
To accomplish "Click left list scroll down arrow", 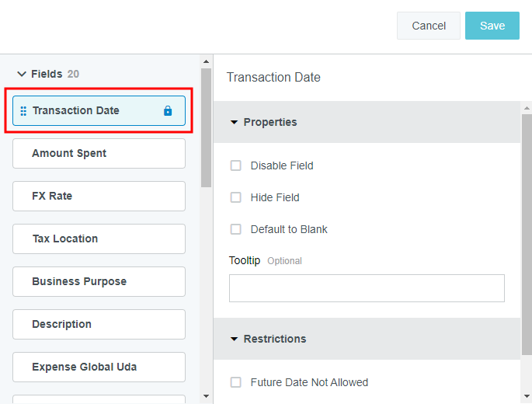I will pos(206,396).
